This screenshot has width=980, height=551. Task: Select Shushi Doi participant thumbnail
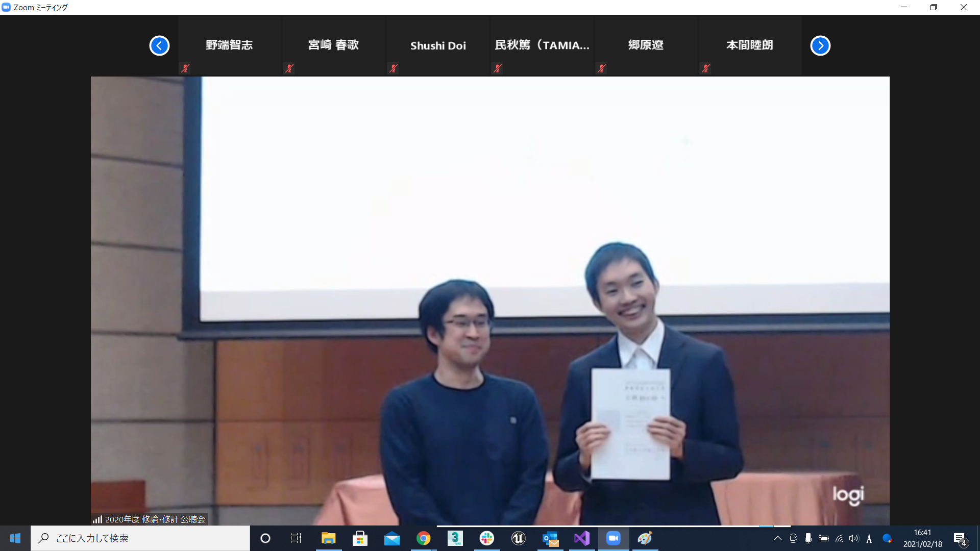point(438,45)
